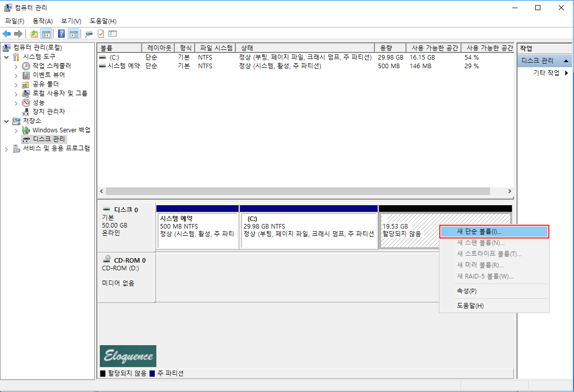574x392 pixels.
Task: Click the 16.15 GB free space cell
Action: [422, 58]
